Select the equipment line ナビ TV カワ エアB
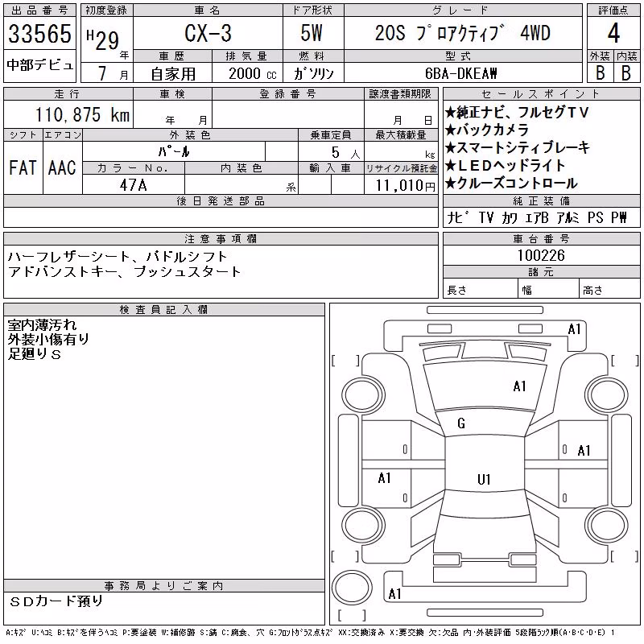Image resolution: width=644 pixels, height=644 pixels. (x=497, y=217)
